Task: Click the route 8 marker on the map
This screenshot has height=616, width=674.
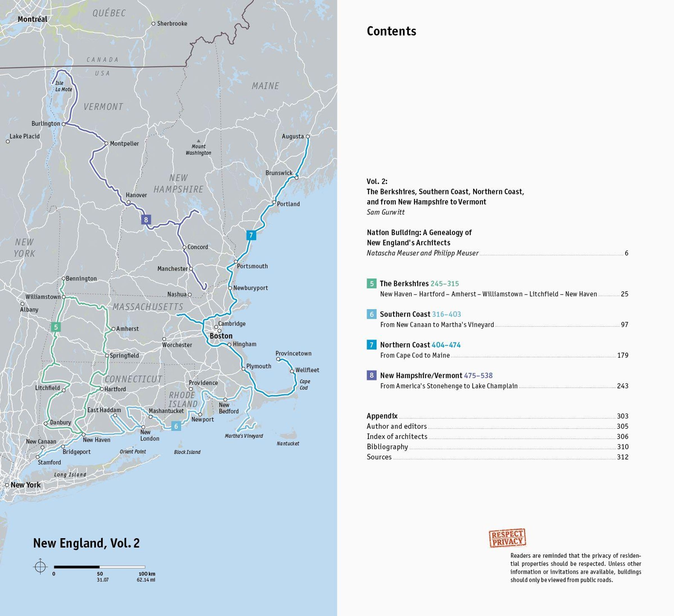Action: pos(146,220)
